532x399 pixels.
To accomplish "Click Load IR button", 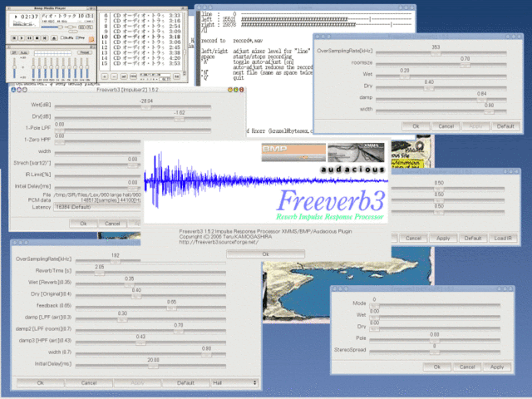I will 501,238.
